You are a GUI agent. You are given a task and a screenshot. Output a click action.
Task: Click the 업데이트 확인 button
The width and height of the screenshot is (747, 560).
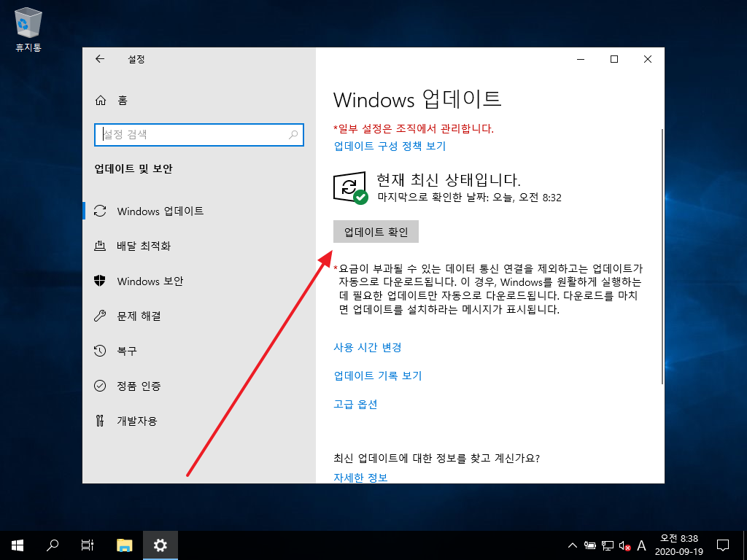[x=376, y=231]
